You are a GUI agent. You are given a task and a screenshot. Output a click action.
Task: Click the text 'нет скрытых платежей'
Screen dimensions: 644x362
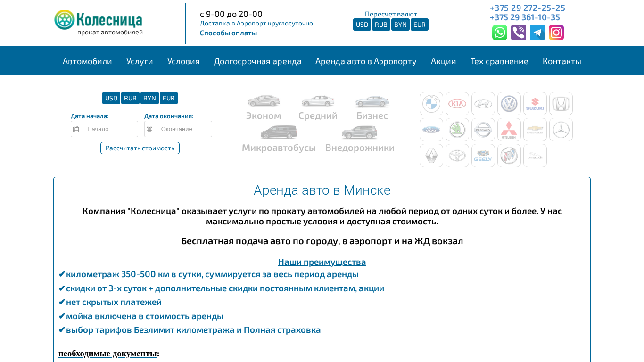(x=114, y=302)
